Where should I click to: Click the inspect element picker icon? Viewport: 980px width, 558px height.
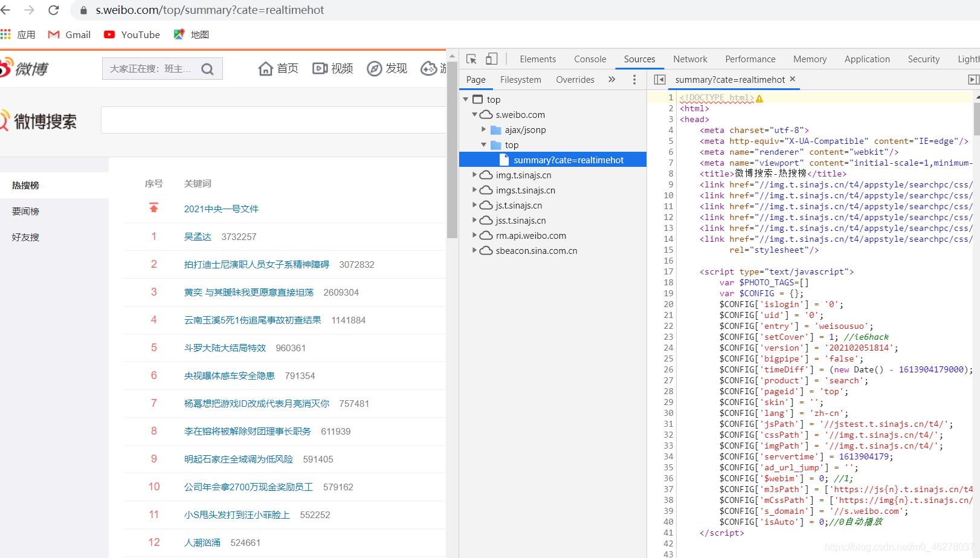[471, 59]
